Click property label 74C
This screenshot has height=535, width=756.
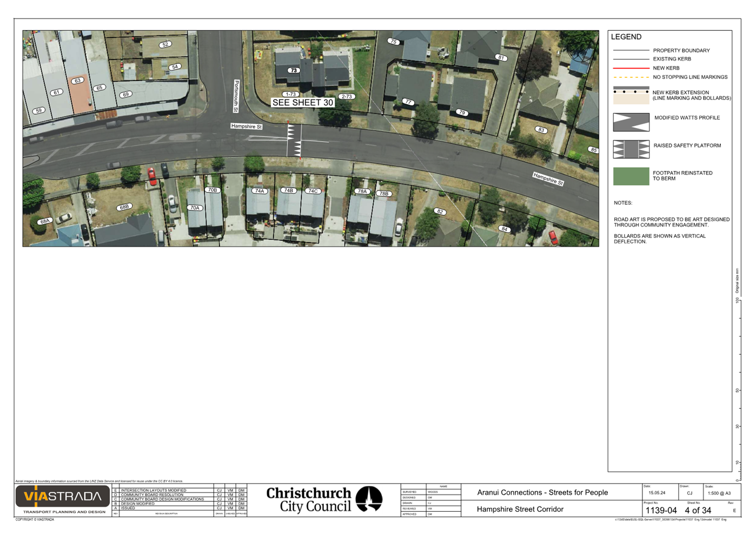point(313,191)
